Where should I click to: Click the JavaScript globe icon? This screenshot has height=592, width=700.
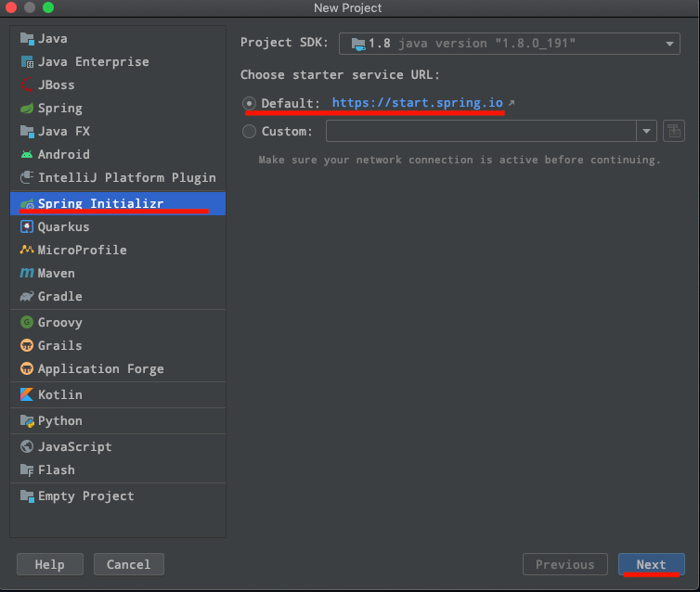(x=27, y=446)
